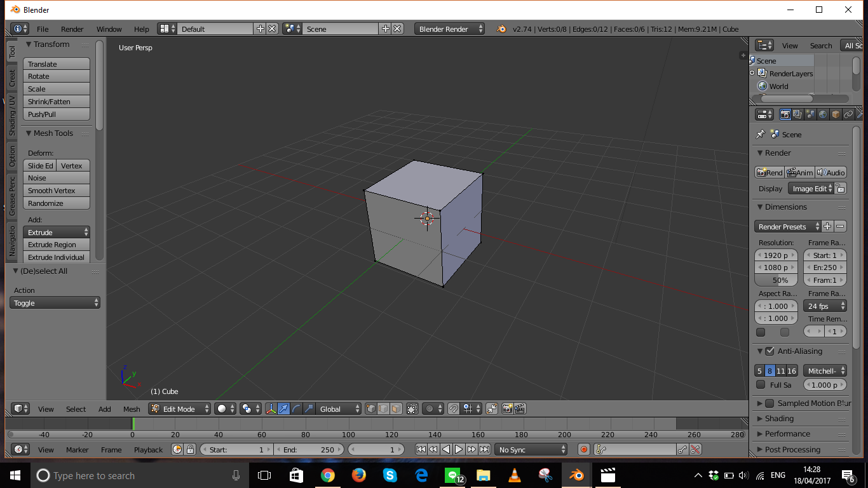Screen dimensions: 868x488
Task: Open the Mesh menu in 3D view header
Action: [x=132, y=409]
